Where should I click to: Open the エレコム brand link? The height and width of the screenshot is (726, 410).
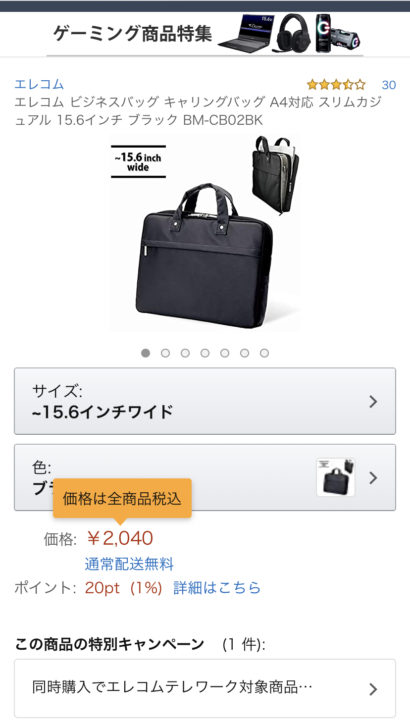[39, 84]
